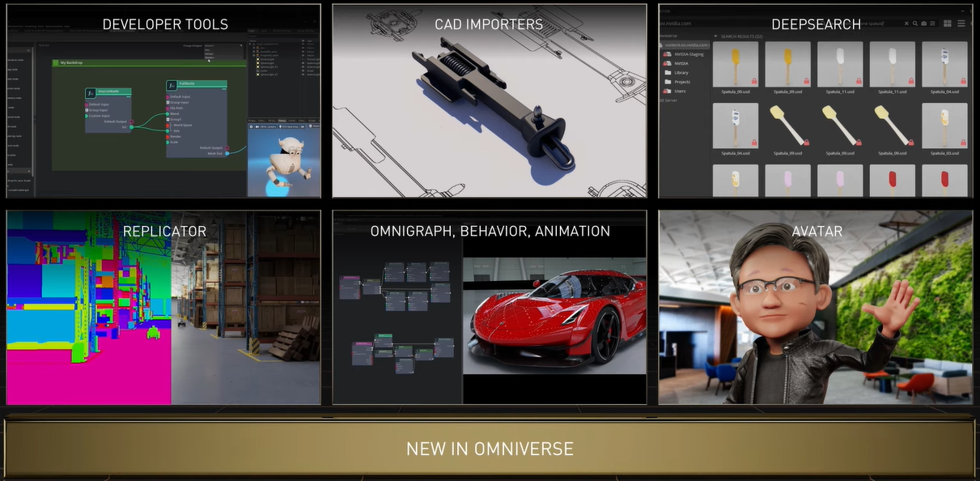The width and height of the screenshot is (980, 481).
Task: Open viewport settings gear in Developer Tools
Action: coord(251,126)
